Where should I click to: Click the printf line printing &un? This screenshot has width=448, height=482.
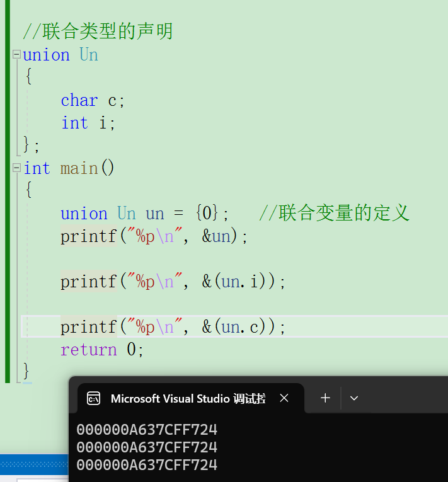(x=154, y=236)
